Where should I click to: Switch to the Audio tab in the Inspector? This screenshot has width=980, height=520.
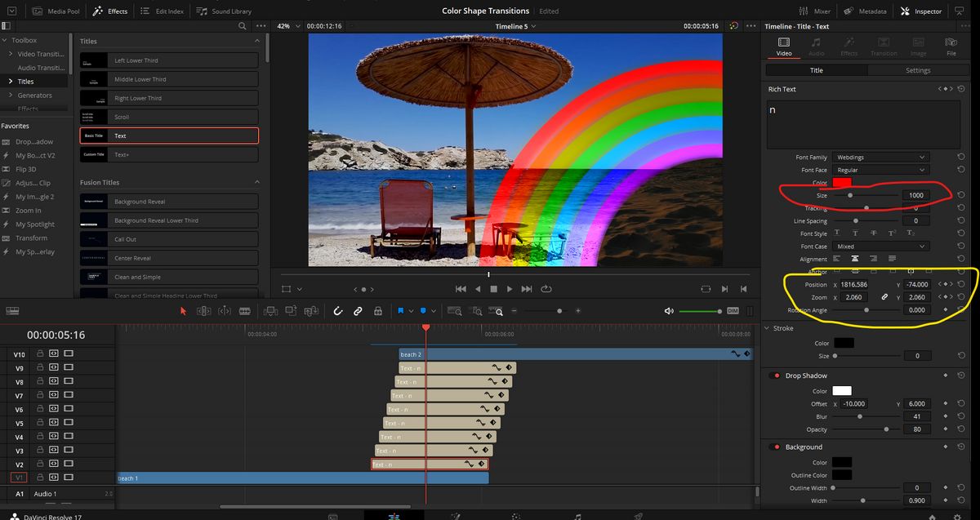[x=817, y=46]
